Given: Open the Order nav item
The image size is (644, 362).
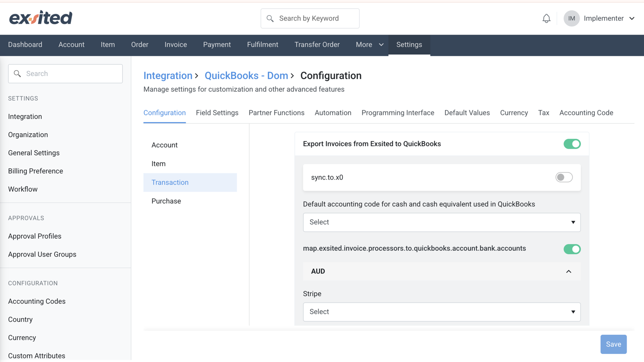Looking at the screenshot, I should click(x=140, y=45).
